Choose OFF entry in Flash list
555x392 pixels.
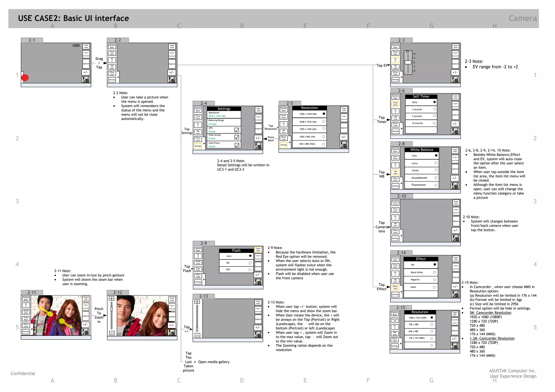pyautogui.click(x=236, y=270)
